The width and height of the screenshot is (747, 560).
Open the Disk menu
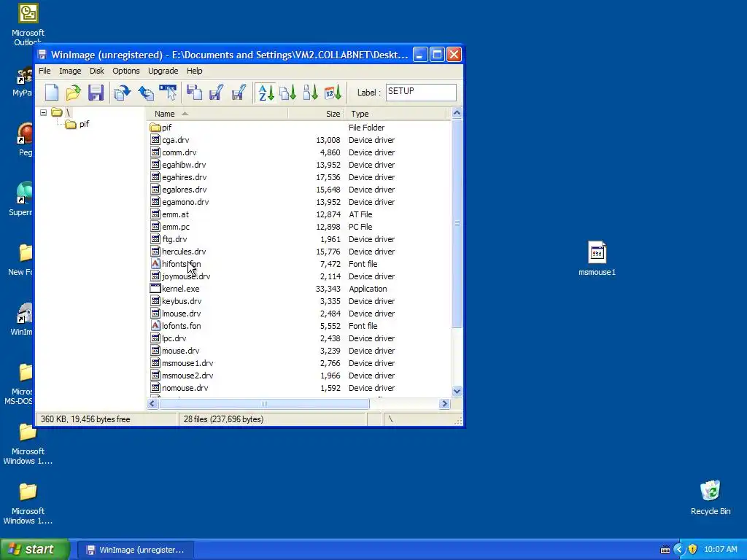click(x=97, y=71)
